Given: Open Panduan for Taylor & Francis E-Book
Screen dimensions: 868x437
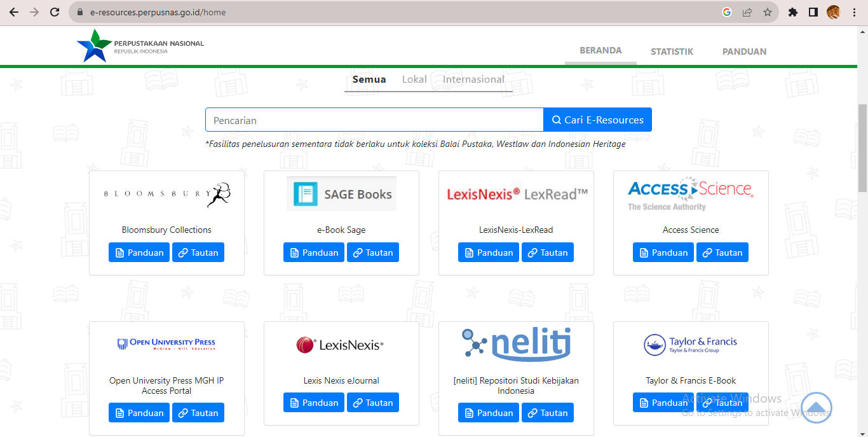Looking at the screenshot, I should click(663, 403).
